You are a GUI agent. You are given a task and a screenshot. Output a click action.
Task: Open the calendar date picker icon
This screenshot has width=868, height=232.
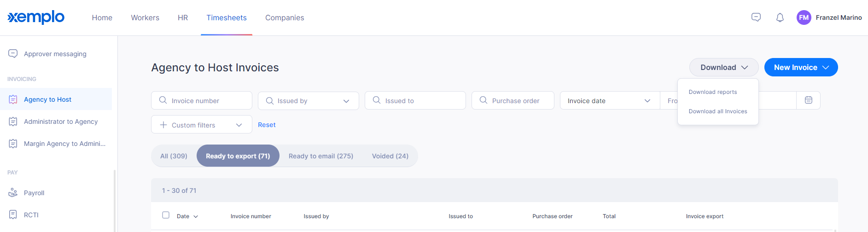click(809, 100)
